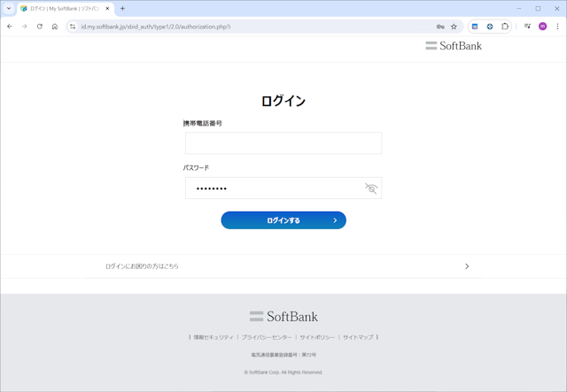Click the SoftBank Corp. copyright text
567x392 pixels.
[x=283, y=373]
